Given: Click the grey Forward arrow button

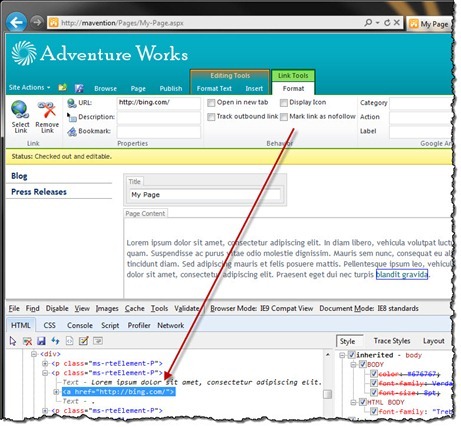Looking at the screenshot, I should [36, 22].
